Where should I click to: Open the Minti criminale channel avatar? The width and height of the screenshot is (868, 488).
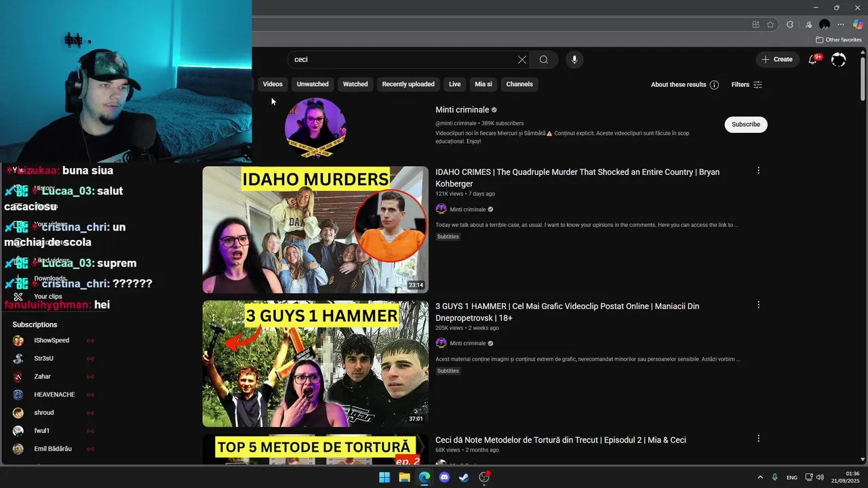[315, 127]
